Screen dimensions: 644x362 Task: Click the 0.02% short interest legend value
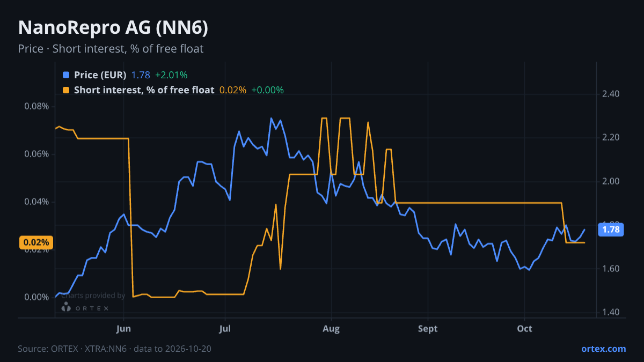[x=233, y=90]
